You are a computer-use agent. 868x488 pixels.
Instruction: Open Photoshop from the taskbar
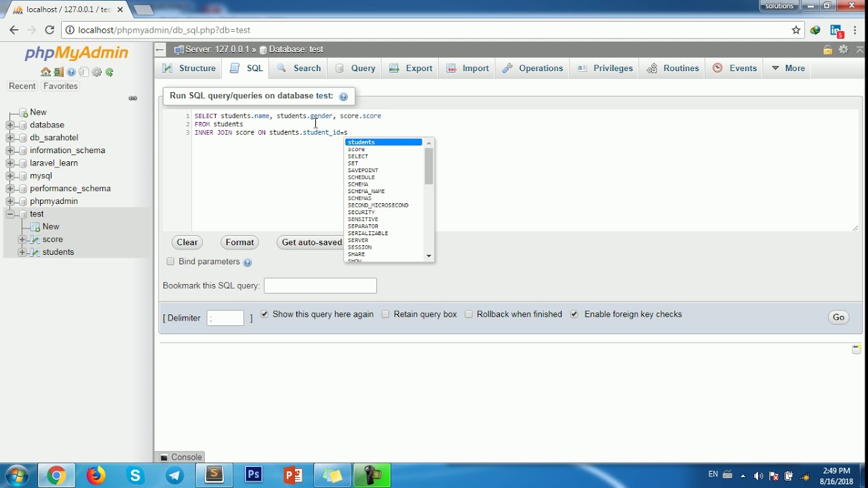pyautogui.click(x=254, y=475)
